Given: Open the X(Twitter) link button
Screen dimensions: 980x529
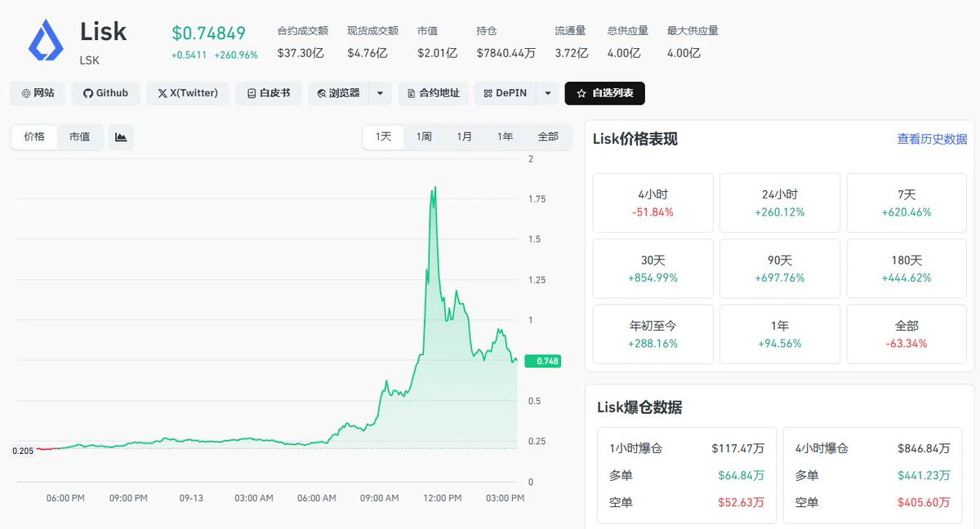Looking at the screenshot, I should coord(187,93).
